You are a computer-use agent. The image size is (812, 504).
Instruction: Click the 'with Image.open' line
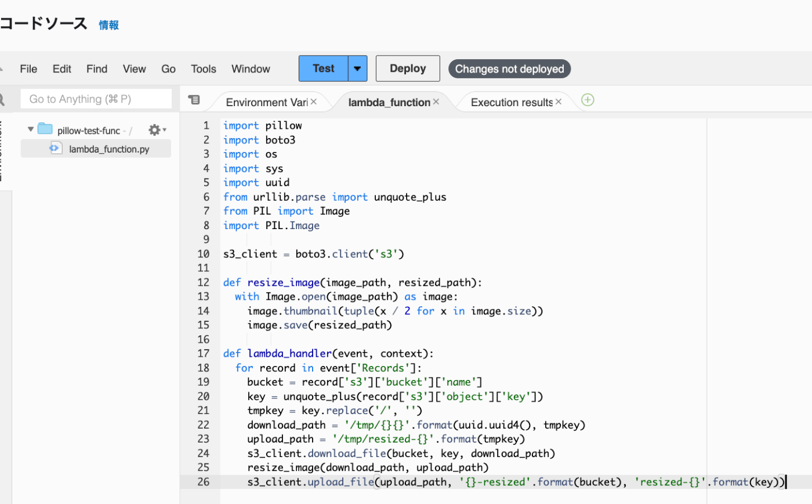pyautogui.click(x=346, y=297)
